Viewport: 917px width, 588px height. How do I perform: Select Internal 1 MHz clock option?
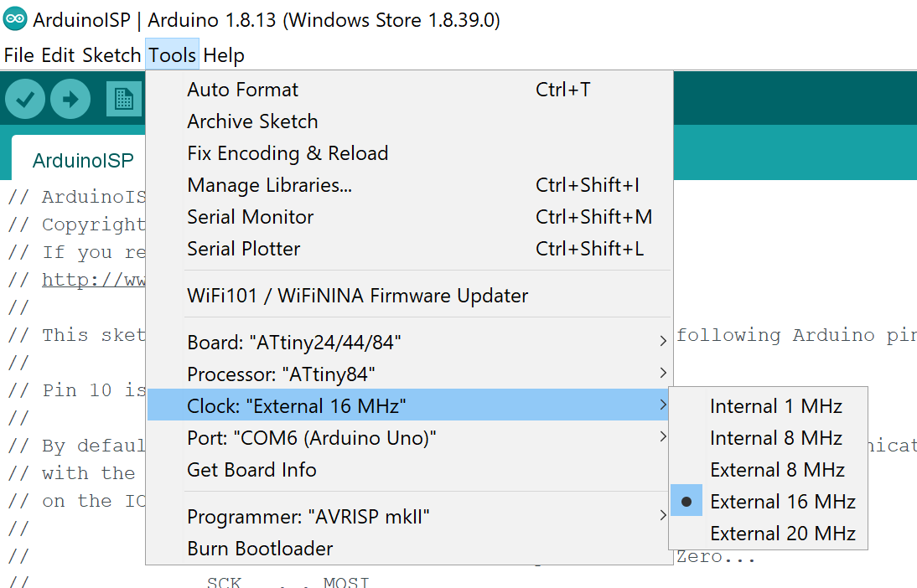point(775,406)
